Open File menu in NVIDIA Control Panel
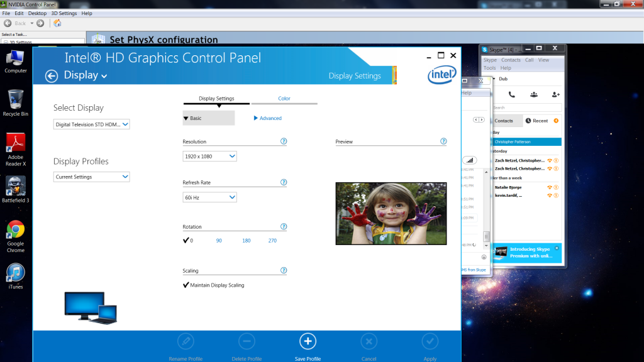Viewport: 644px width, 362px height. coord(6,13)
